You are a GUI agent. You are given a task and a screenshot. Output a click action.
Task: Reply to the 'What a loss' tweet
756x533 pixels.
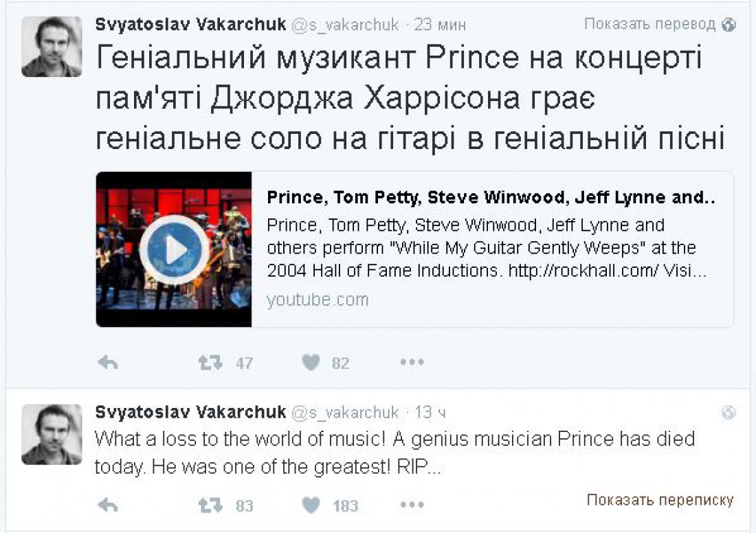click(x=107, y=505)
